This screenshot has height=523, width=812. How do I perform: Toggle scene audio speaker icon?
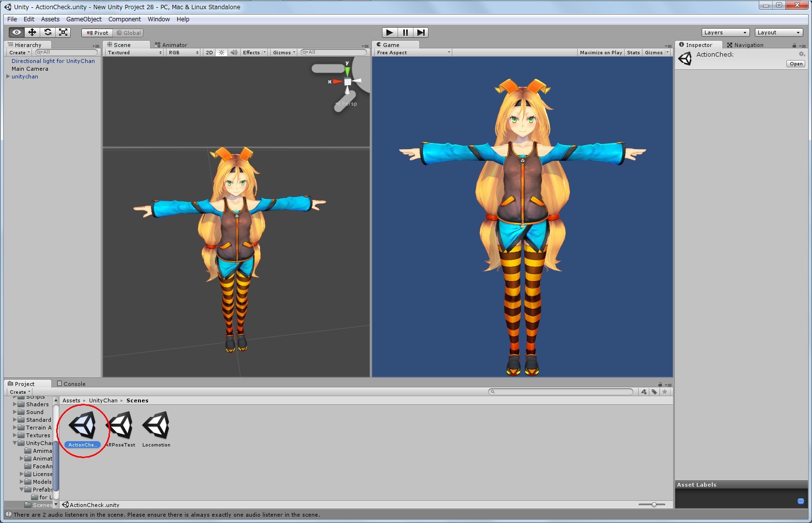pos(234,52)
